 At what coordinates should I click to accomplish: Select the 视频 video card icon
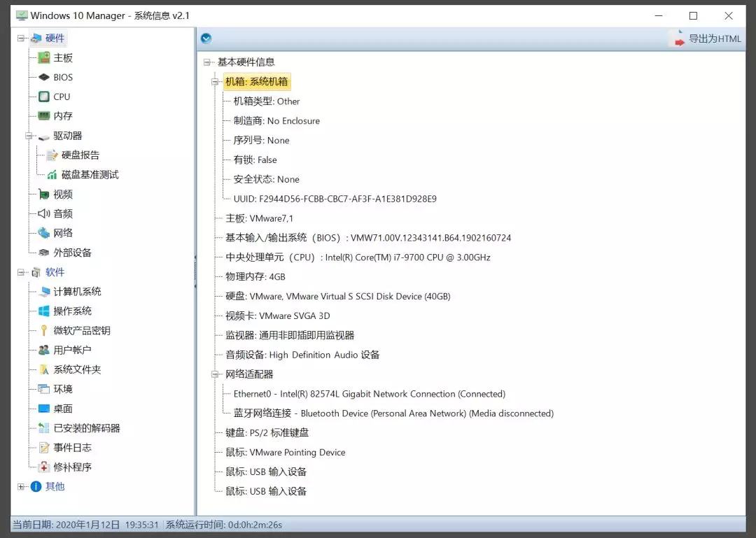point(44,194)
